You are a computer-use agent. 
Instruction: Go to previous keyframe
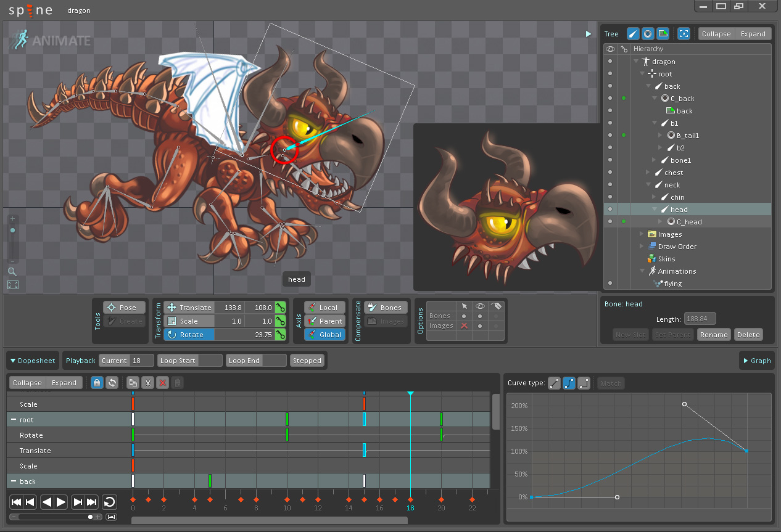point(30,502)
